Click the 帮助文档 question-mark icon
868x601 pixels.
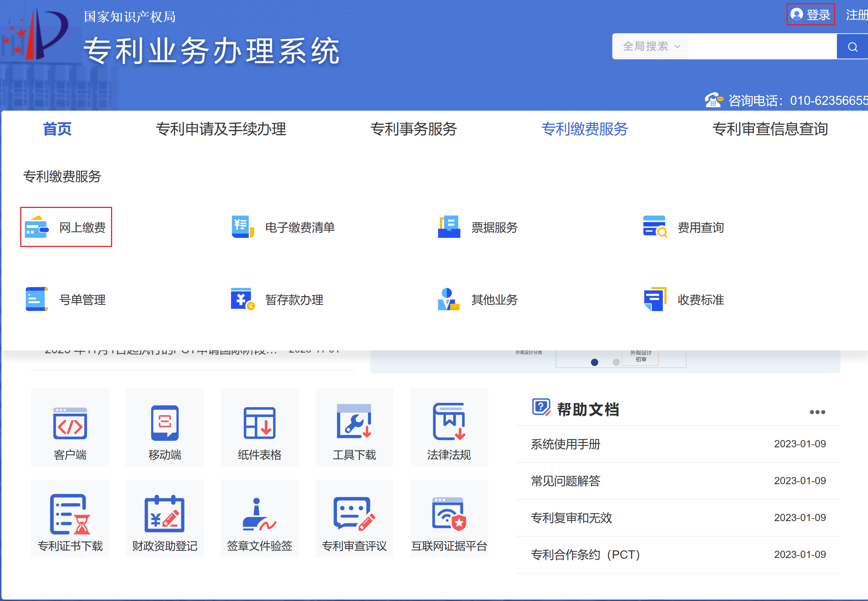(x=541, y=408)
